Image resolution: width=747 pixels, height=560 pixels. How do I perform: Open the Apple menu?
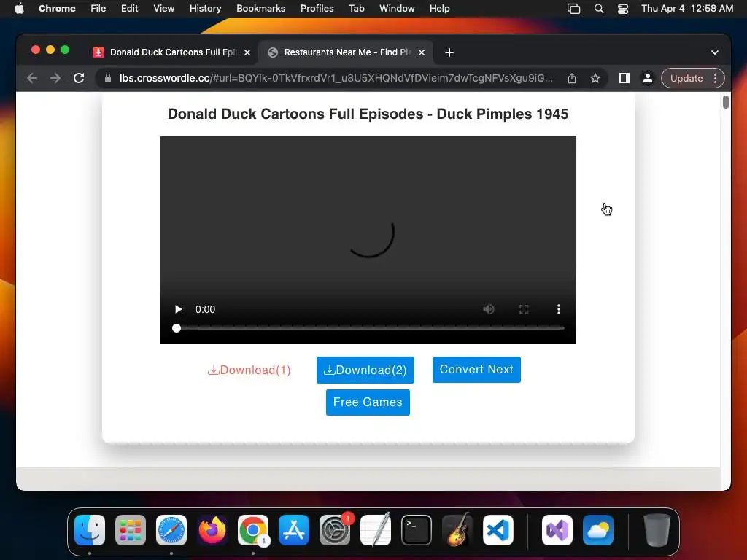point(19,8)
